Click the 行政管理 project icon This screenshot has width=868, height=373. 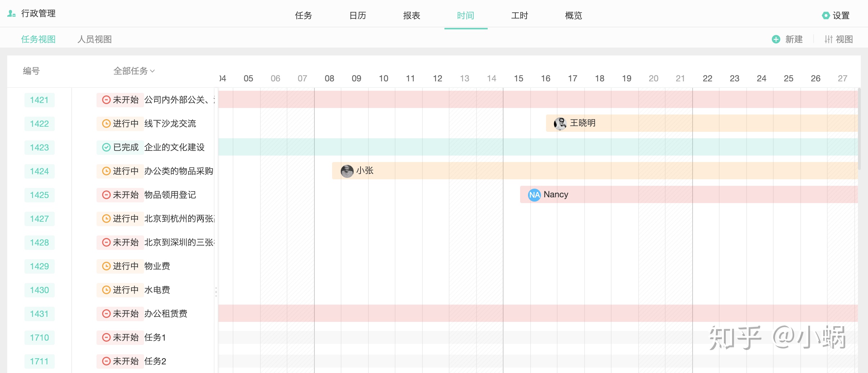coord(12,14)
